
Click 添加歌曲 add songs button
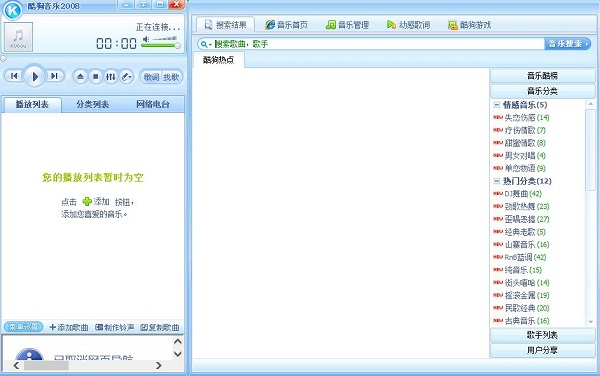click(69, 327)
